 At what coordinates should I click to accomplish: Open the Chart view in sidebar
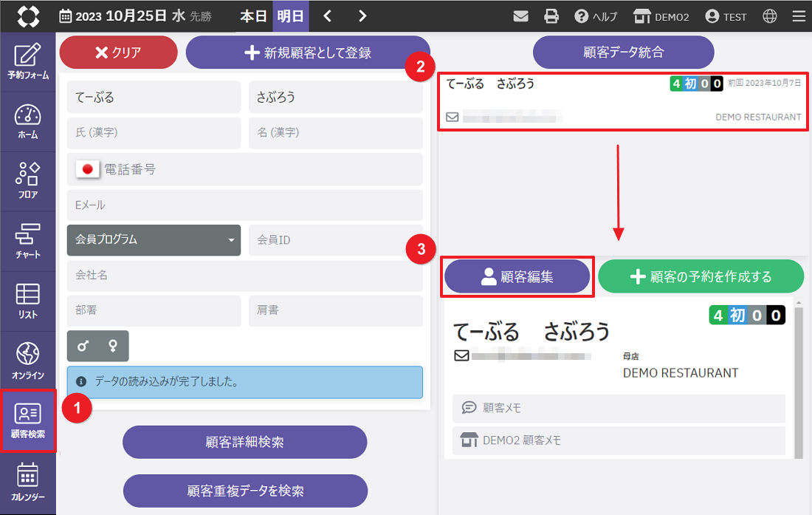pos(28,241)
